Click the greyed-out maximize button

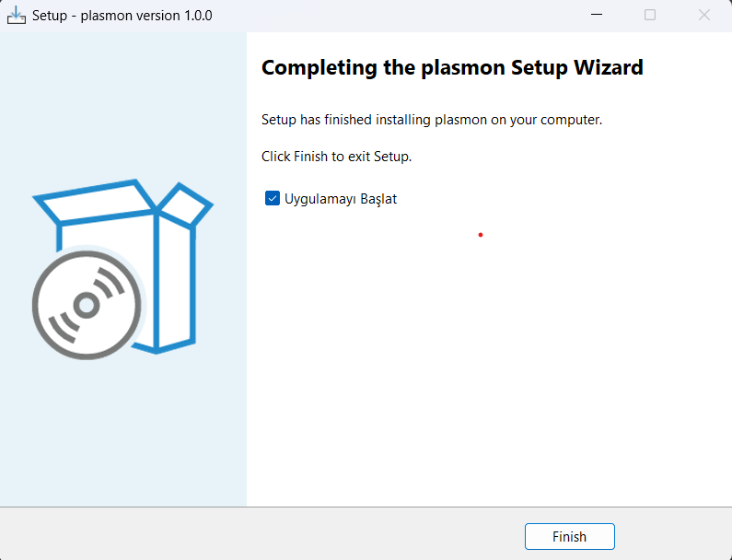[x=650, y=16]
